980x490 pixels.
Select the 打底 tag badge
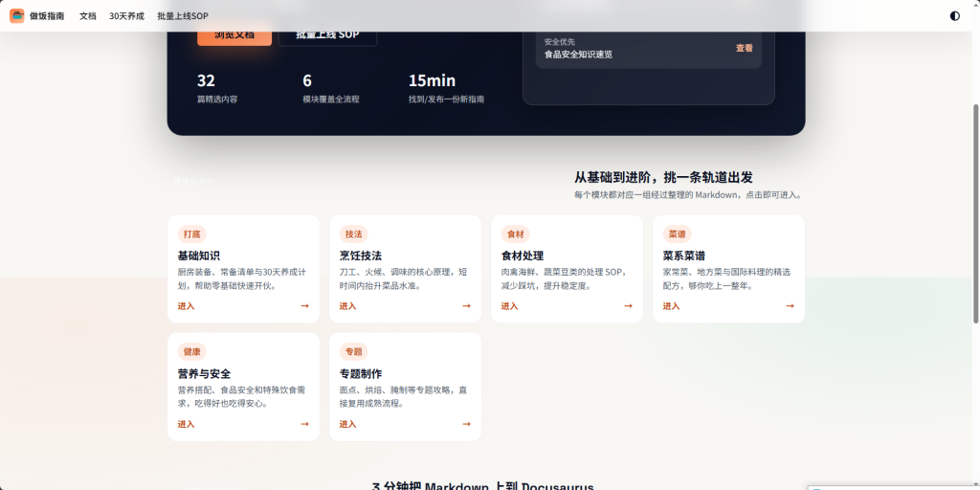[x=191, y=234]
